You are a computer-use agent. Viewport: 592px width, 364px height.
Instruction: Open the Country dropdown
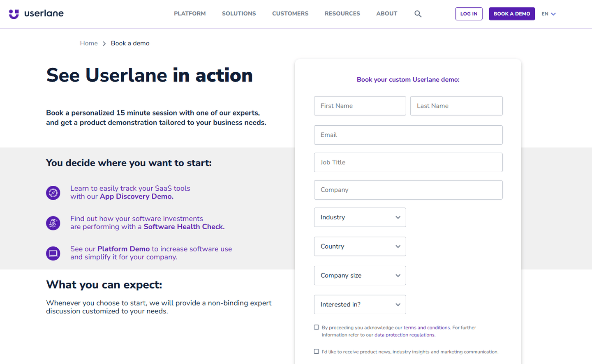360,247
